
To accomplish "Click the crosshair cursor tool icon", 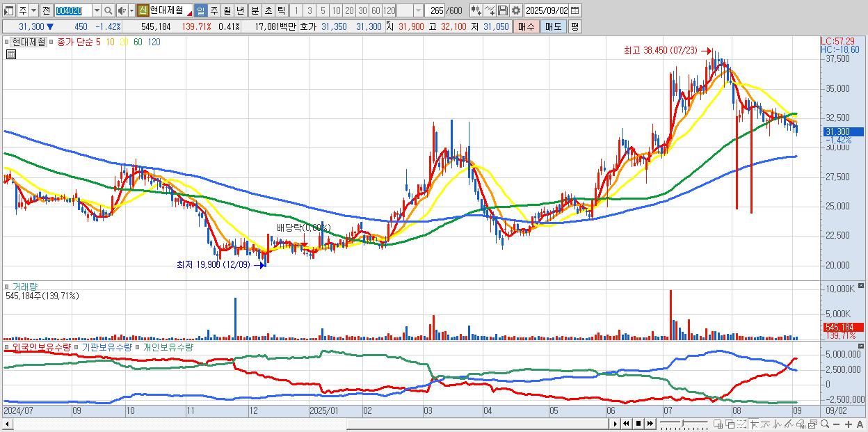I will tap(754, 424).
